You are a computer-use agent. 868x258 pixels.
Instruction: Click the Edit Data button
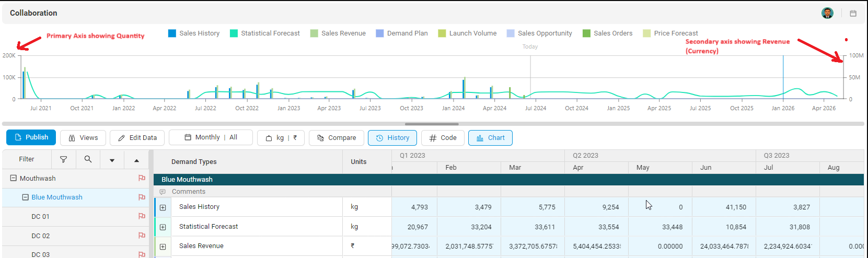point(137,138)
